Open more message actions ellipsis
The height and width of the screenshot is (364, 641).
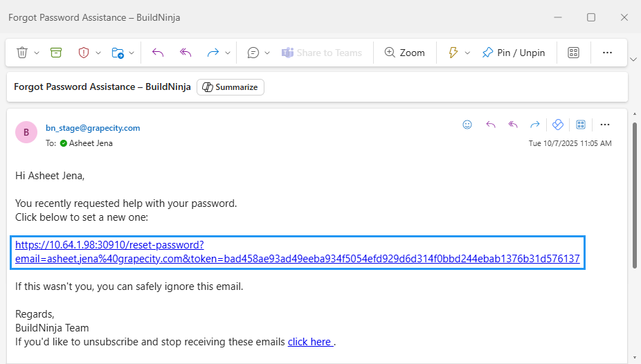pyautogui.click(x=605, y=125)
